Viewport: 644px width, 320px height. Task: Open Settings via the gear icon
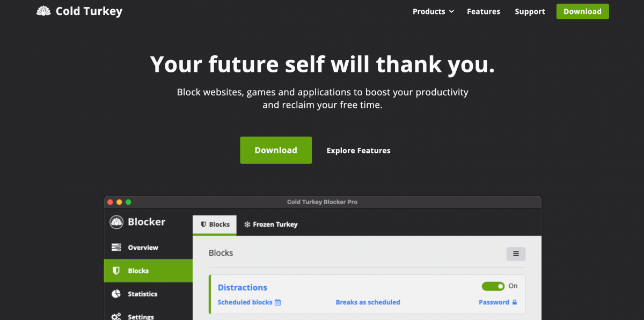[x=116, y=316]
